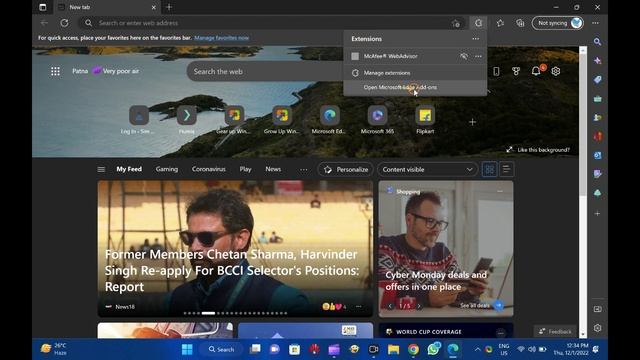Open the Edge settings and more menu

coord(596,23)
